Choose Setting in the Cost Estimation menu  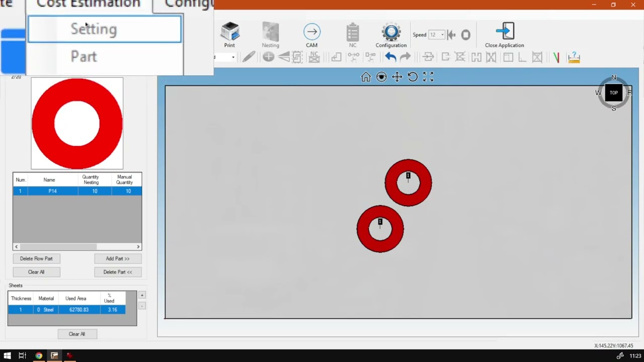105,29
